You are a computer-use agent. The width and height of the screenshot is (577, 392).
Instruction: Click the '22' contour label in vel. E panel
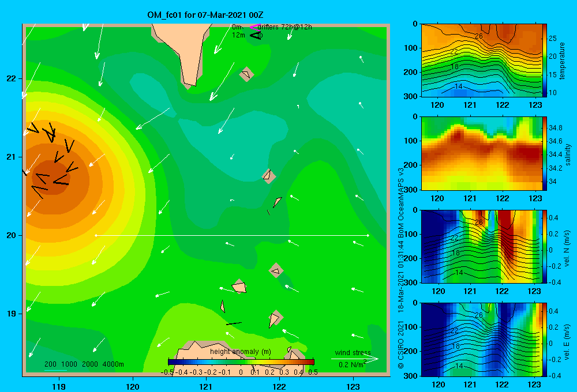point(455,331)
